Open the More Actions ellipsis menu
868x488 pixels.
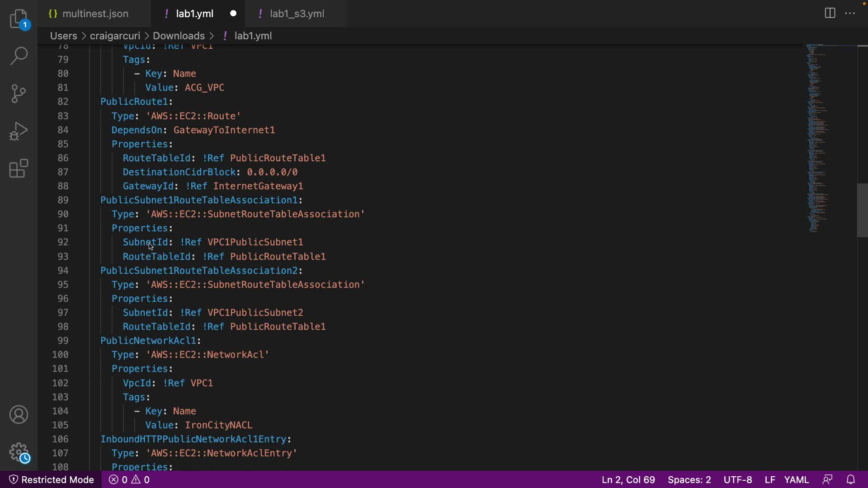[x=850, y=13]
